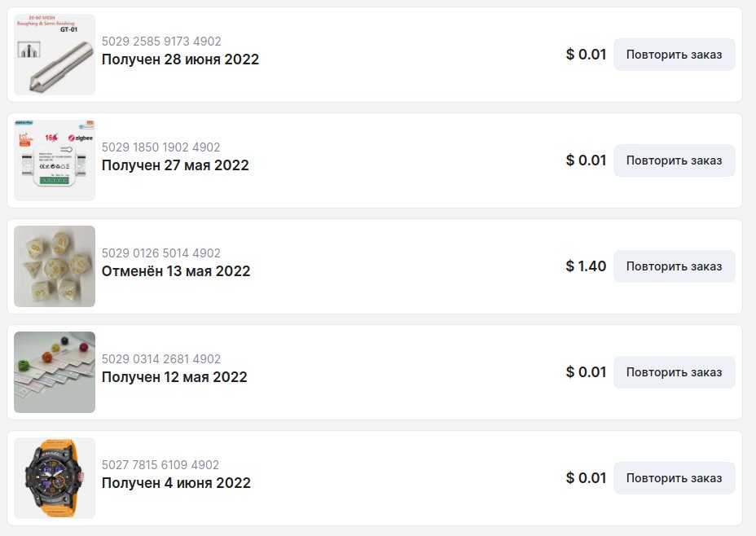756x536 pixels.
Task: Open the white dice set thumbnail
Action: [x=55, y=266]
